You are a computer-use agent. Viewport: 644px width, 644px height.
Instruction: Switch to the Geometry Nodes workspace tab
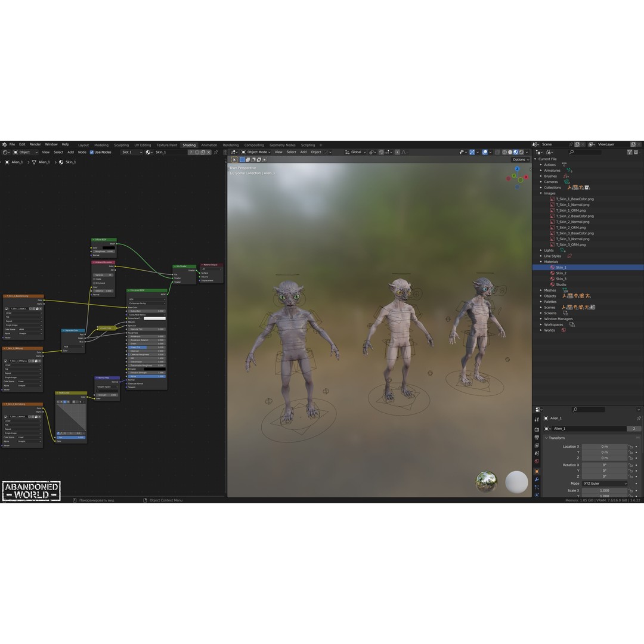tap(283, 145)
